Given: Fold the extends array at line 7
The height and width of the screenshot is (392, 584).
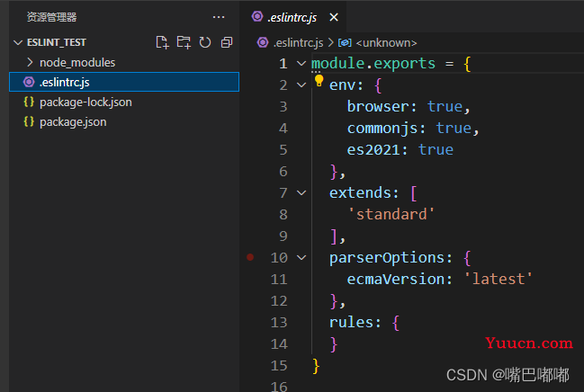Looking at the screenshot, I should coord(301,192).
